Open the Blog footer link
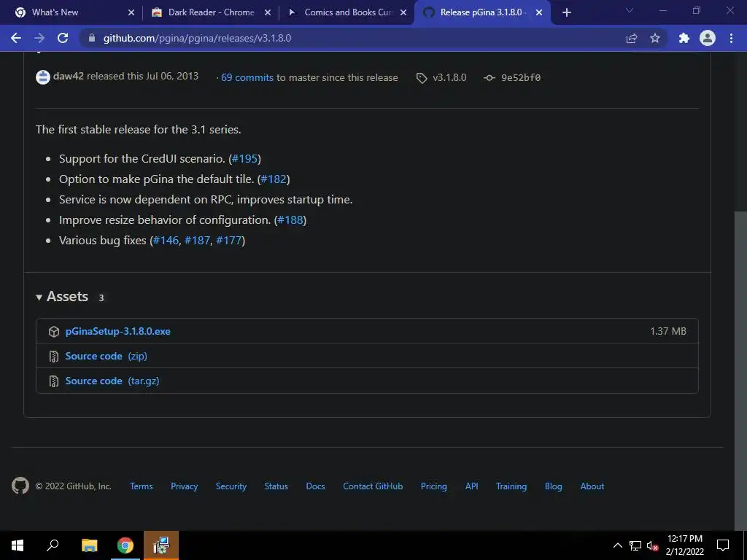This screenshot has height=560, width=747. point(554,486)
